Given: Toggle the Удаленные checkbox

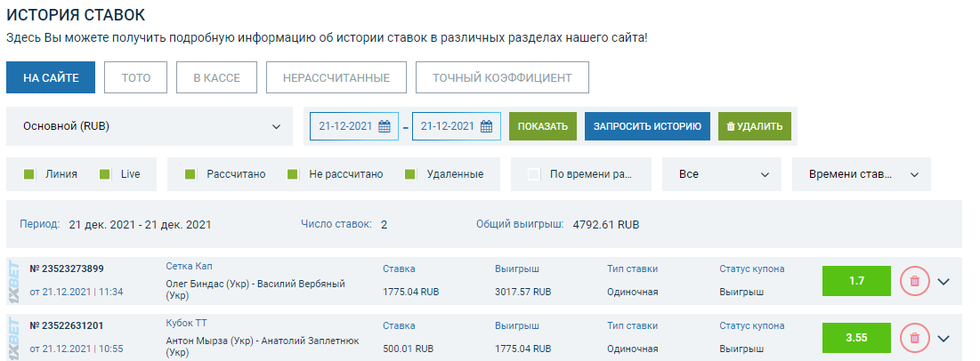Looking at the screenshot, I should tap(410, 174).
